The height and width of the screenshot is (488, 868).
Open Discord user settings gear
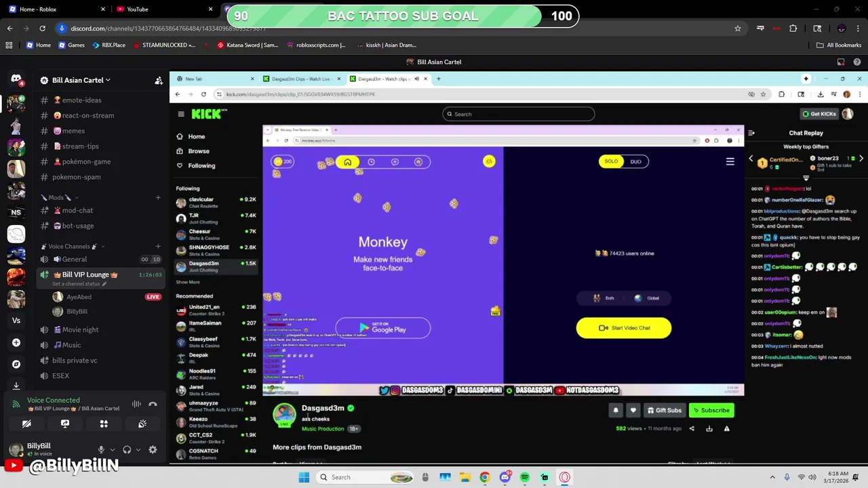click(153, 449)
